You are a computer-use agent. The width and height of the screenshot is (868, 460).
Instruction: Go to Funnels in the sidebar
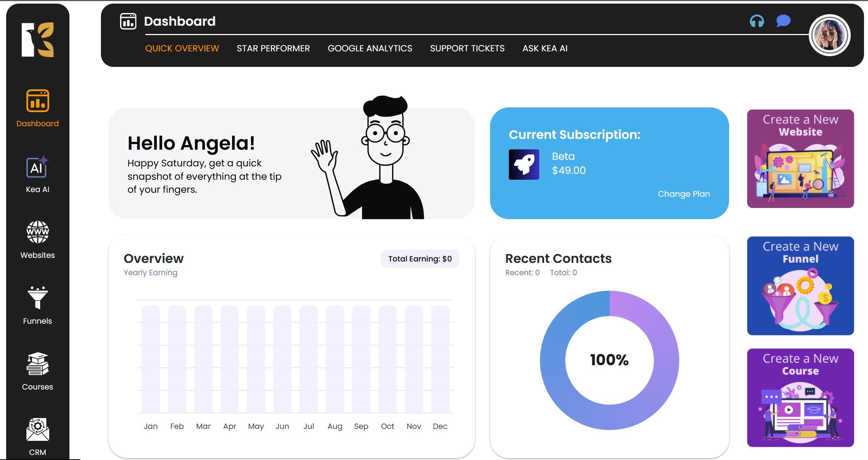coord(37,298)
